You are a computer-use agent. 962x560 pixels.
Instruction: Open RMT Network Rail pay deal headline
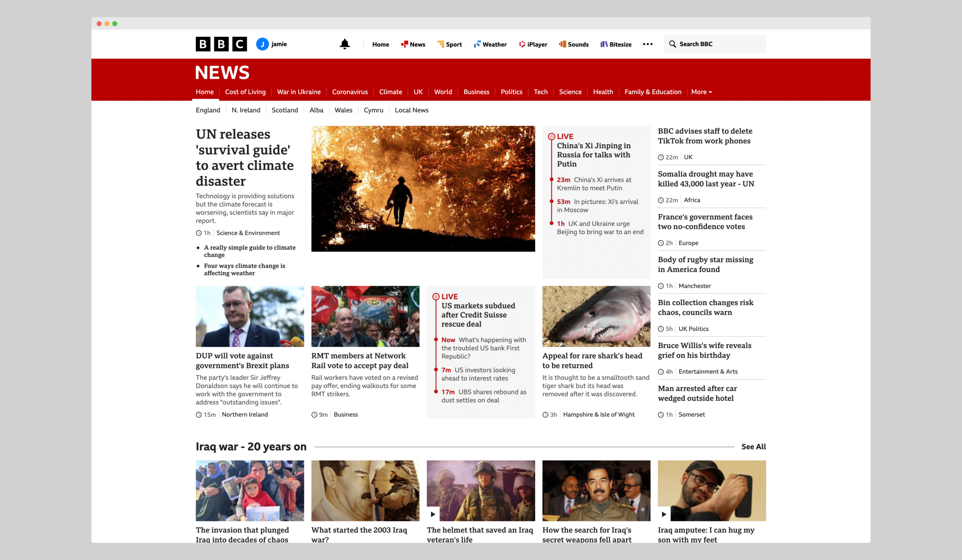[x=359, y=361]
